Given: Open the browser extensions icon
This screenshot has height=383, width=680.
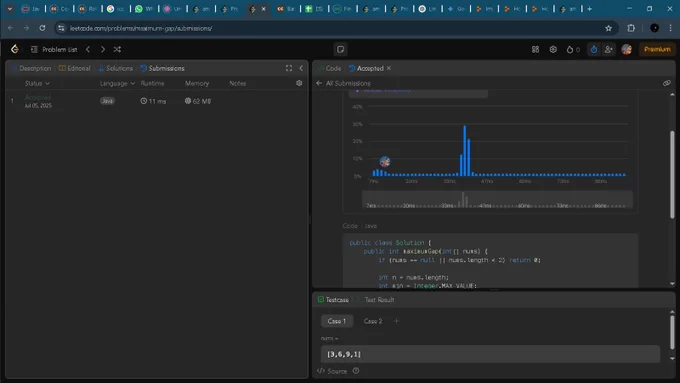Looking at the screenshot, I should point(631,28).
